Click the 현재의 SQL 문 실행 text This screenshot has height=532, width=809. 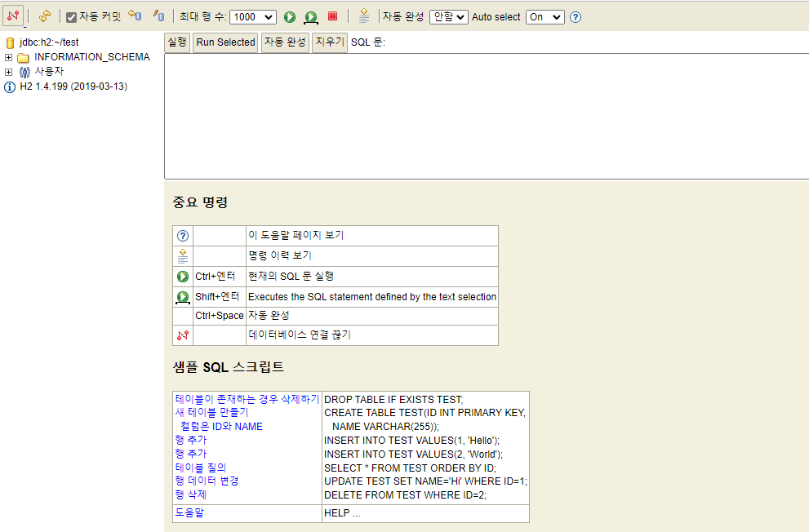(x=291, y=277)
